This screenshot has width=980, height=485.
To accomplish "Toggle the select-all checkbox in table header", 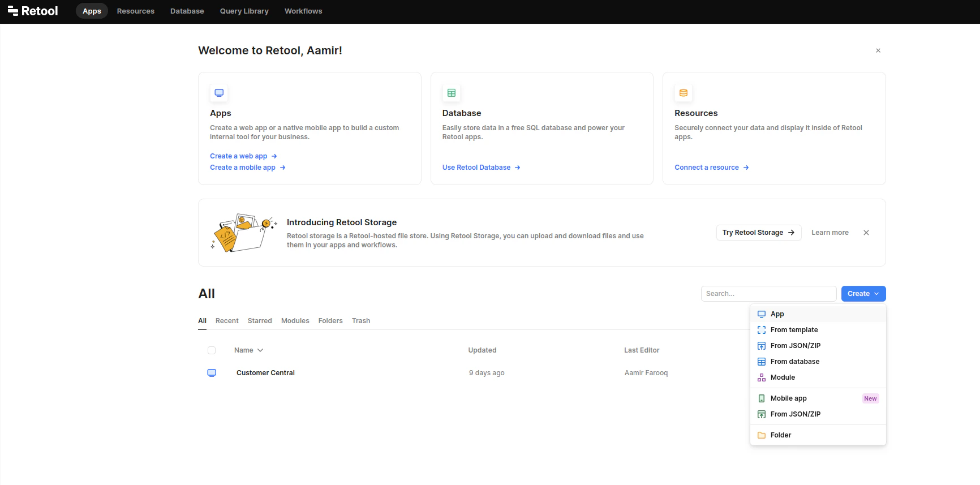I will tap(212, 350).
